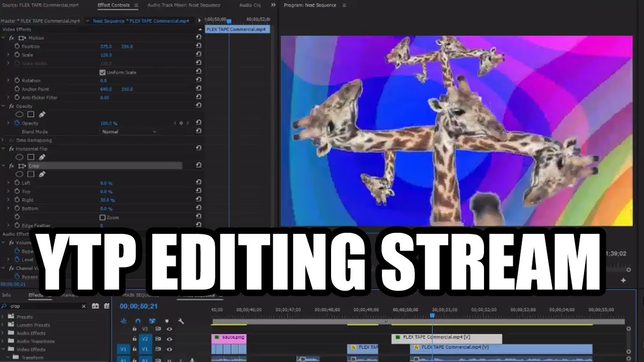Collapse the Video Effects folder
This screenshot has height=362, width=644.
(4, 349)
